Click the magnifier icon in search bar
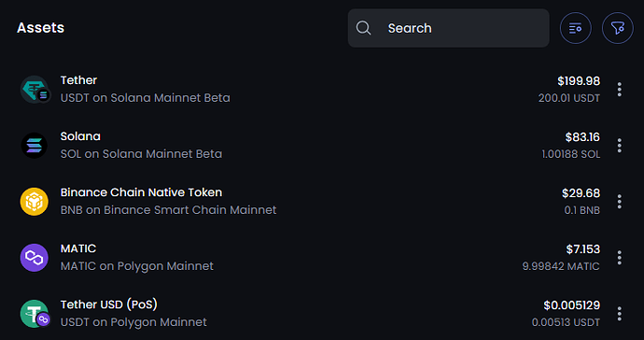 [363, 28]
